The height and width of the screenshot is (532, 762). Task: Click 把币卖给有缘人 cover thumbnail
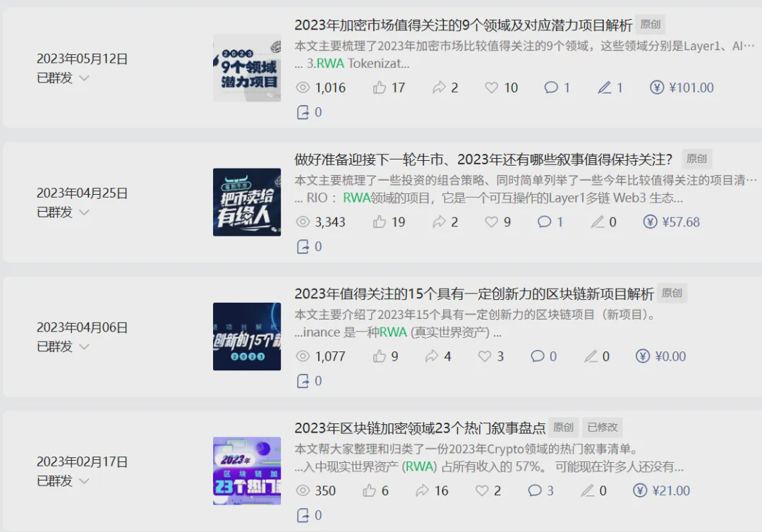(x=247, y=202)
